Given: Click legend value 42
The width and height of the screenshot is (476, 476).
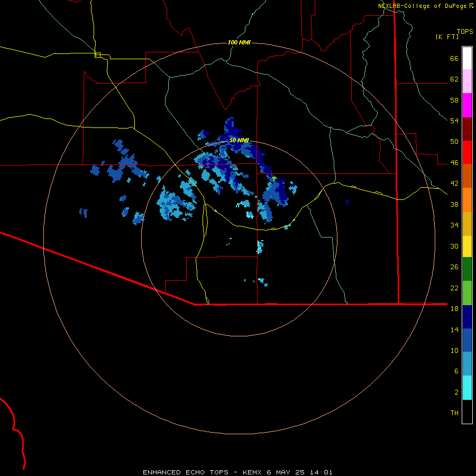Looking at the screenshot, I should 454,184.
